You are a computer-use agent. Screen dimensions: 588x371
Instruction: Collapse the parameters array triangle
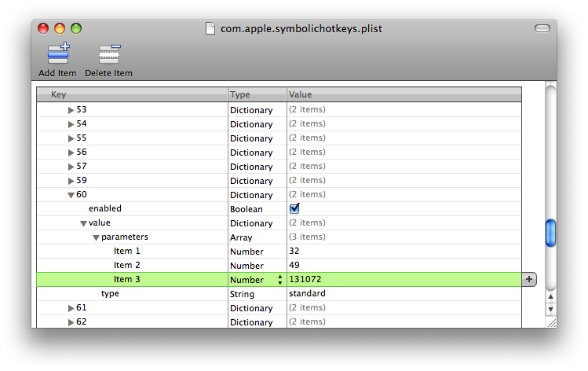point(96,237)
